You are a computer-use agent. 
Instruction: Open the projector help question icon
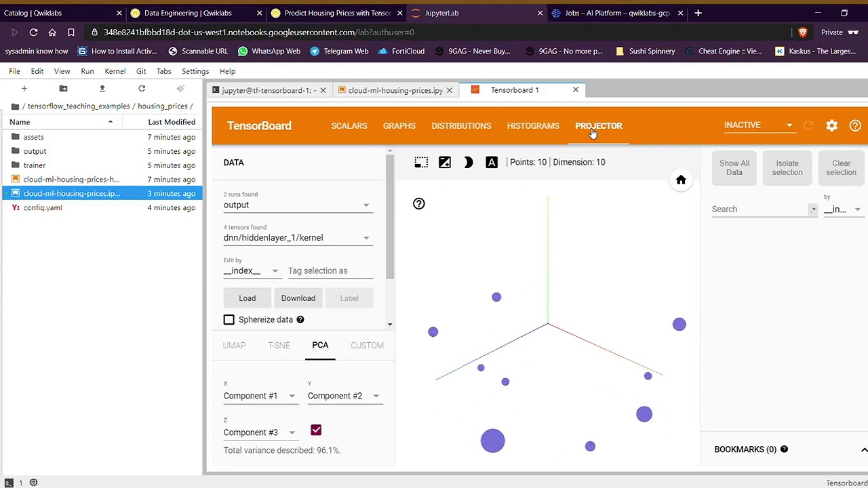tap(419, 204)
